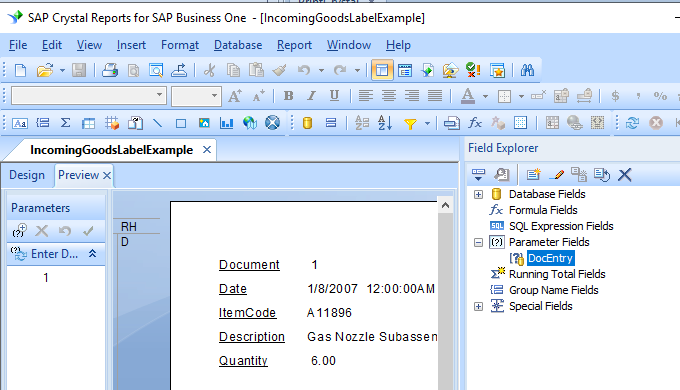The image size is (680, 390).
Task: Insert a Text Object tool
Action: tap(20, 124)
